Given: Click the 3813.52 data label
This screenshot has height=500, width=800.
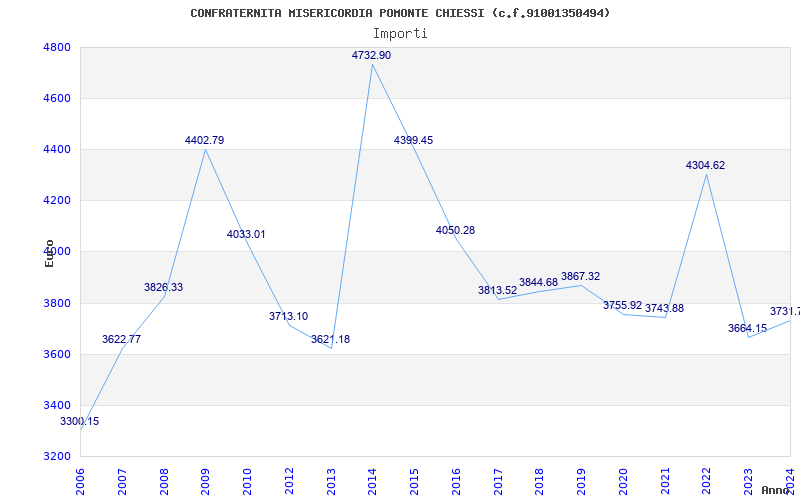Looking at the screenshot, I should (x=497, y=290).
